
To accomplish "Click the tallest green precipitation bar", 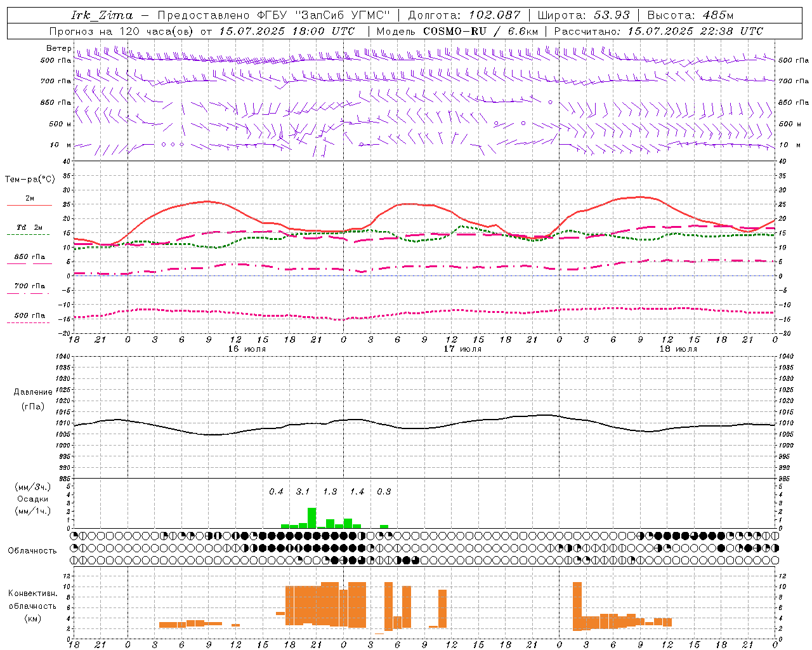I will click(311, 518).
